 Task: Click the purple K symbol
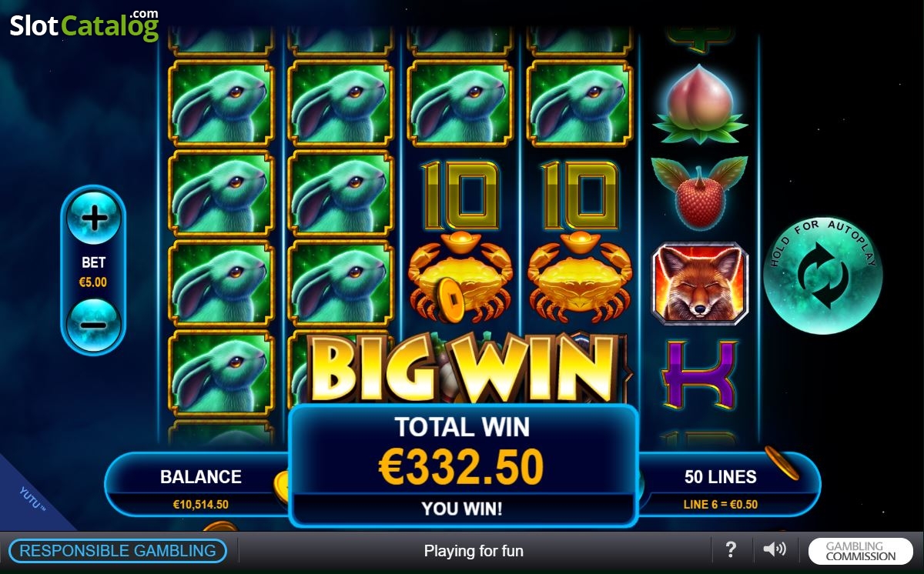699,374
